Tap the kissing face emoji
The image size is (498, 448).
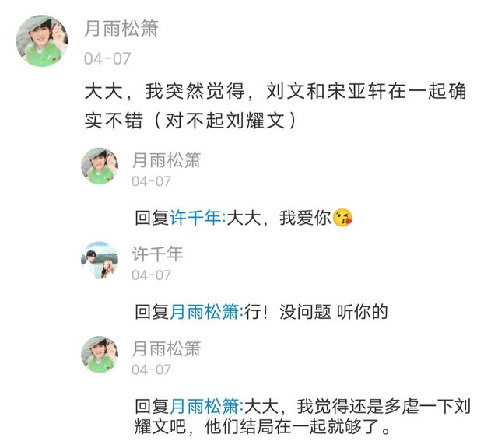tap(342, 218)
